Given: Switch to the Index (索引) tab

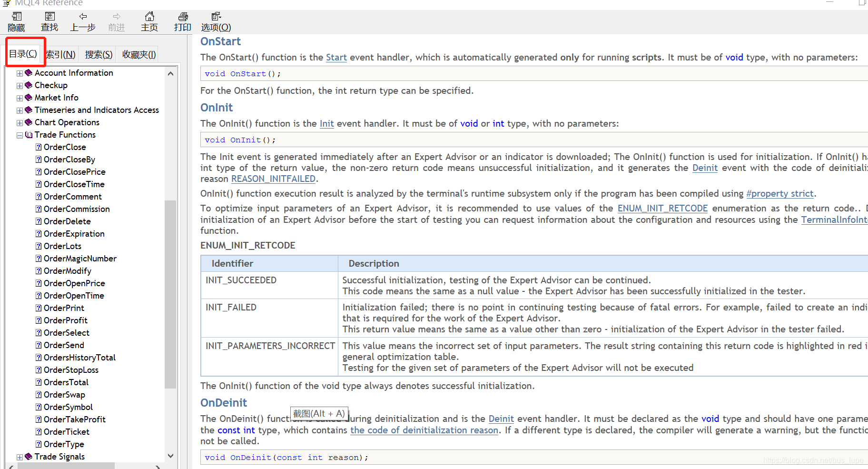Looking at the screenshot, I should point(60,54).
